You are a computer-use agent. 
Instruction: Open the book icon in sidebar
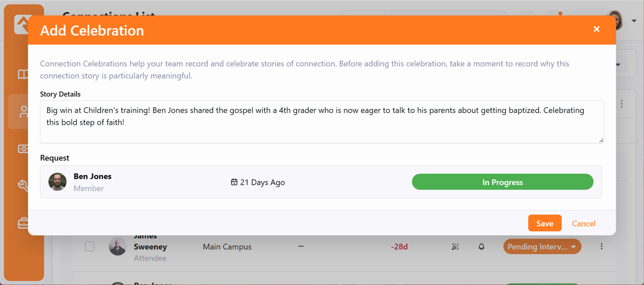(x=23, y=75)
